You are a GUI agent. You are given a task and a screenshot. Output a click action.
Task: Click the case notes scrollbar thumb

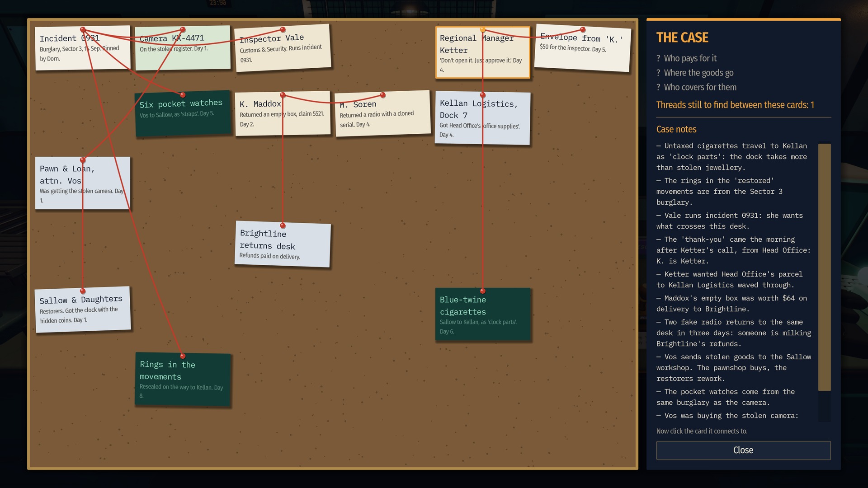pyautogui.click(x=825, y=267)
